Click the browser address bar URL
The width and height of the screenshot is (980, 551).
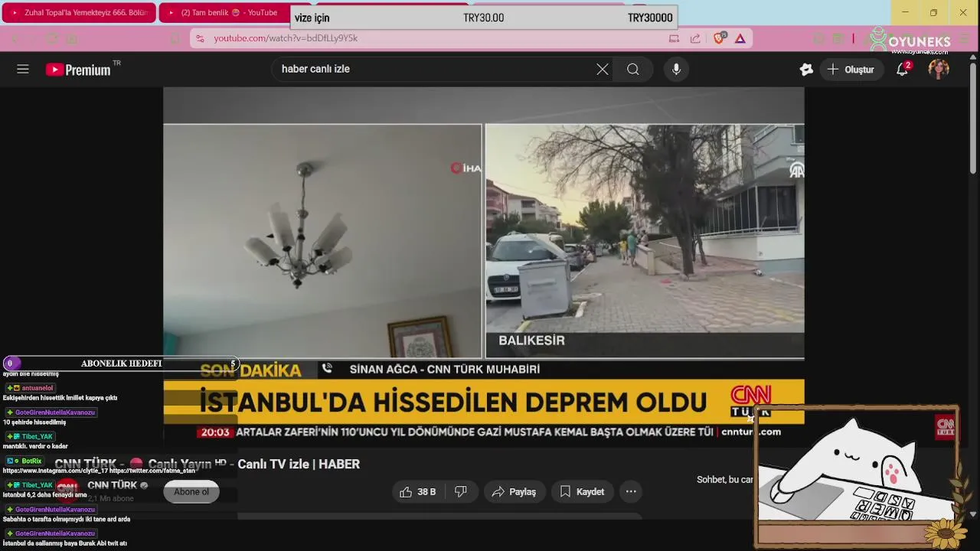coord(286,38)
